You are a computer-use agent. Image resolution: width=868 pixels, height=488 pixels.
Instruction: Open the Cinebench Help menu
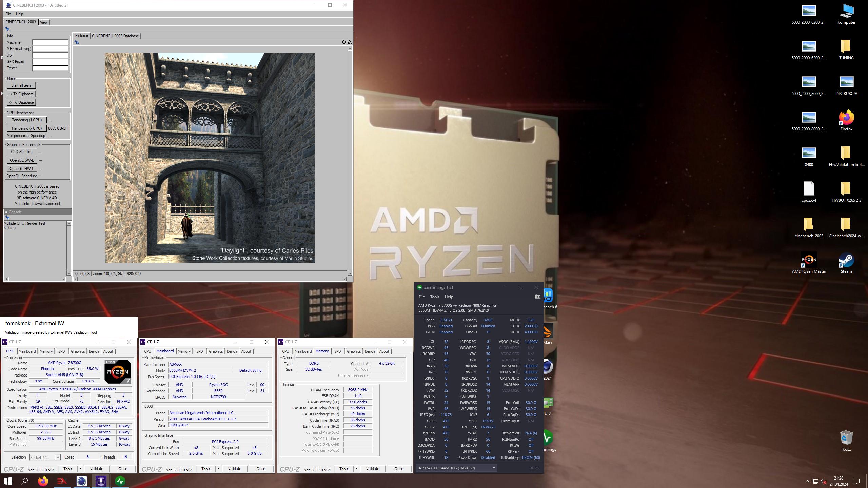[20, 14]
